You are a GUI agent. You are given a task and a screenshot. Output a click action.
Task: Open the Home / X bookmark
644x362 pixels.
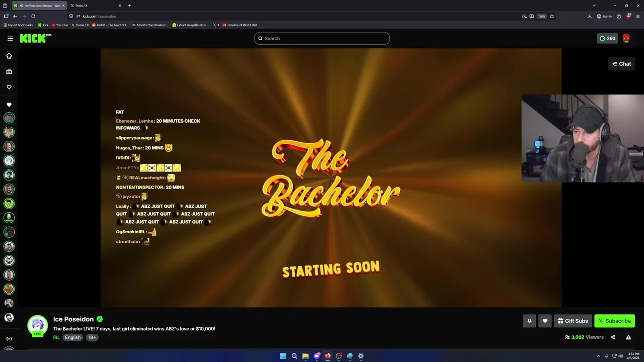click(x=79, y=25)
